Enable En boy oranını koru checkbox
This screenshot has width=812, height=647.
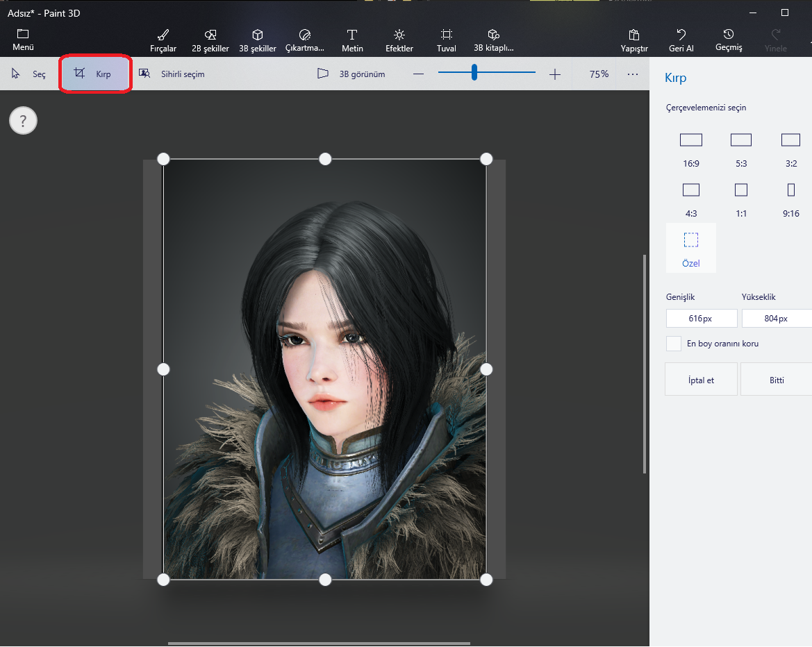pyautogui.click(x=673, y=344)
